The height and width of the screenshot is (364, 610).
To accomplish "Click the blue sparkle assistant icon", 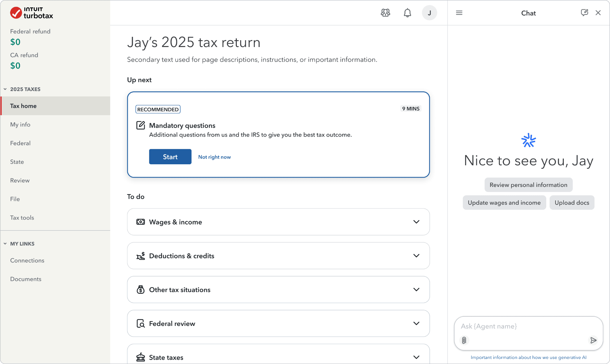I will 529,140.
